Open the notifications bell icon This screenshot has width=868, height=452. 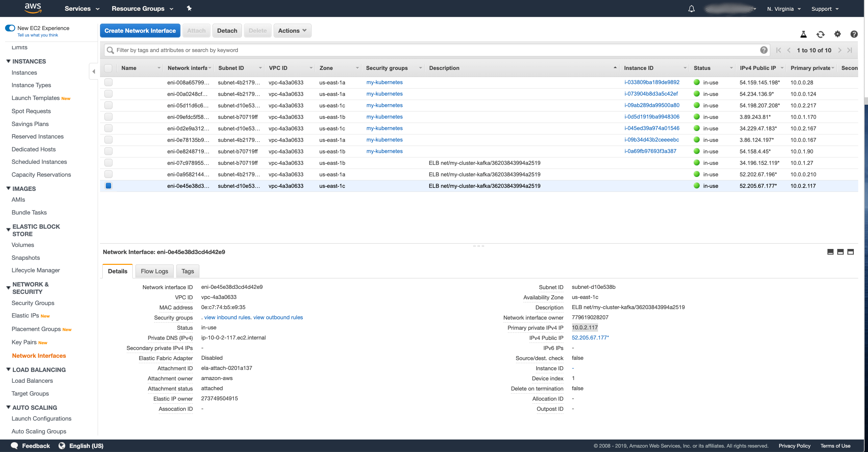pos(691,9)
